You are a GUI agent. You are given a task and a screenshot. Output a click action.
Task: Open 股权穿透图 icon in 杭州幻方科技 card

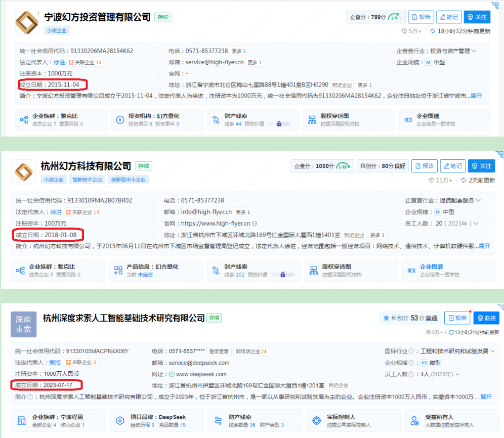(x=313, y=270)
